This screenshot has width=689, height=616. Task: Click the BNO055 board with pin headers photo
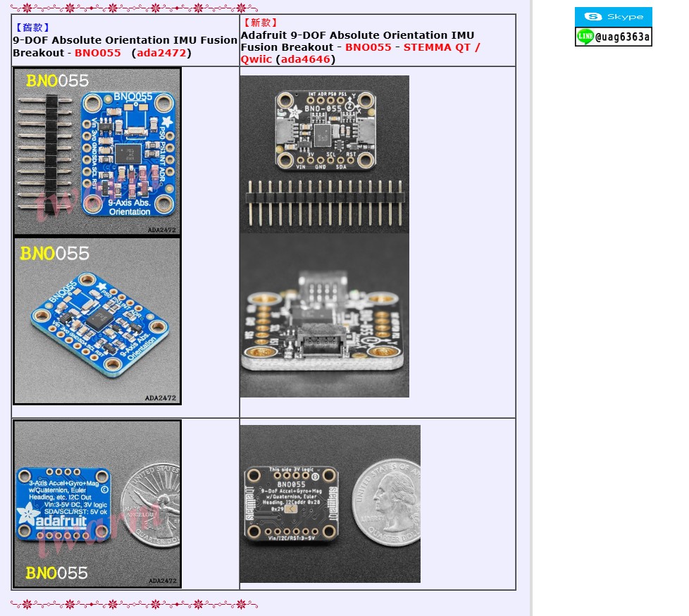(x=97, y=151)
